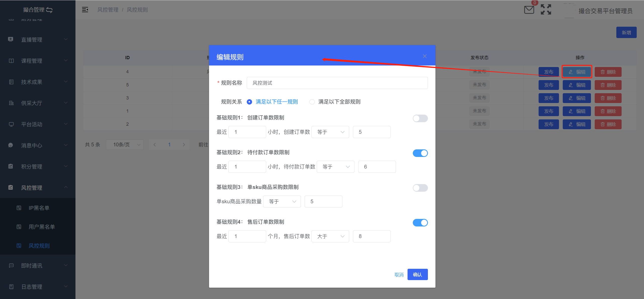Click the 直播管理 sidebar icon
The image size is (644, 299).
pos(11,39)
